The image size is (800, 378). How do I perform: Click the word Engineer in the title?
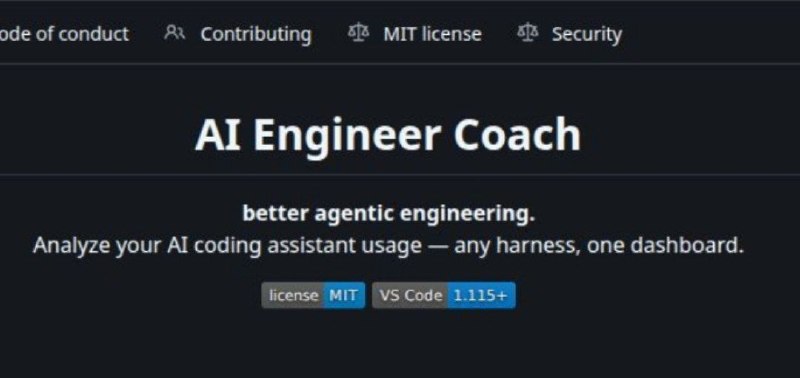pyautogui.click(x=347, y=137)
